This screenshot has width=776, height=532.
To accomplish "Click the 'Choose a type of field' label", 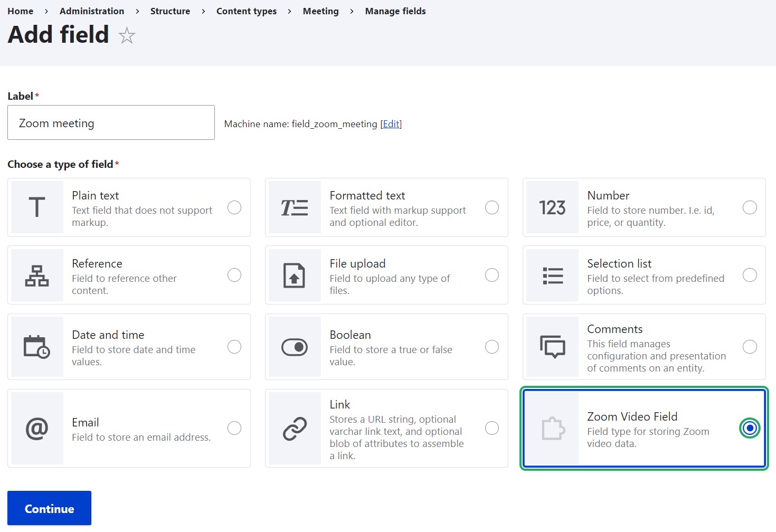I will [60, 164].
